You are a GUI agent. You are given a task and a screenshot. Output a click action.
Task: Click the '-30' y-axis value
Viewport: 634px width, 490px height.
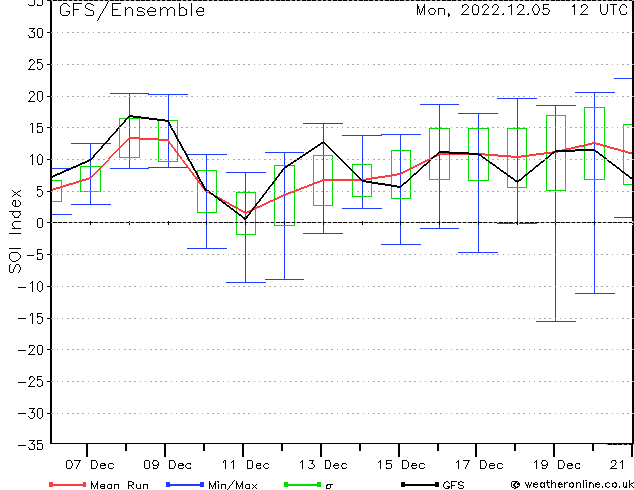[x=31, y=413]
